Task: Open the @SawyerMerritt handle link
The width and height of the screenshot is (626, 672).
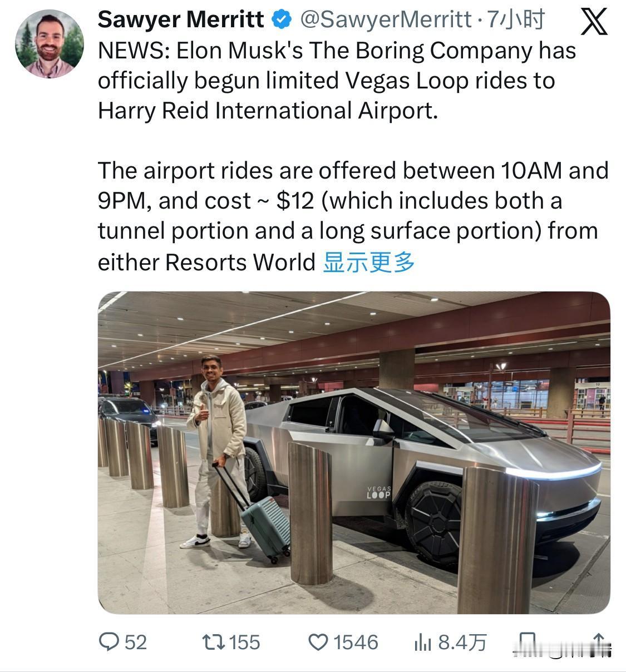Action: (386, 20)
